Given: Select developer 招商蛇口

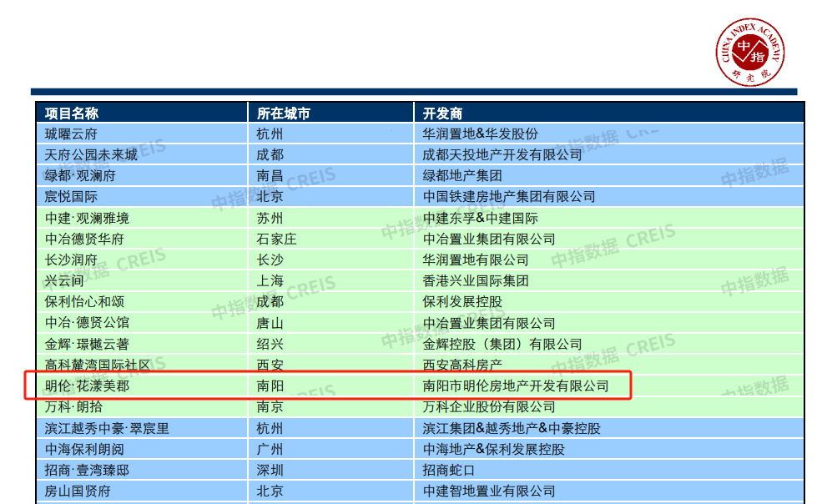Looking at the screenshot, I should tap(449, 471).
